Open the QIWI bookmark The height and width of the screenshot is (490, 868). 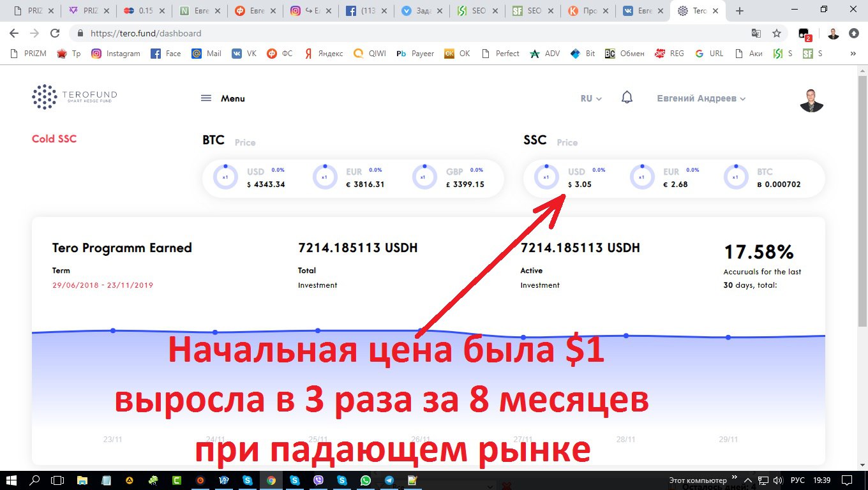(x=370, y=54)
